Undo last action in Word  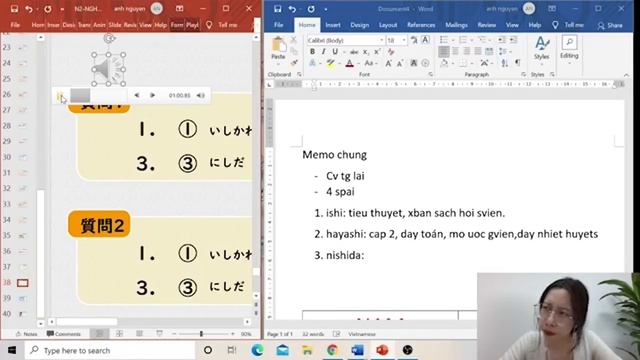pyautogui.click(x=292, y=9)
